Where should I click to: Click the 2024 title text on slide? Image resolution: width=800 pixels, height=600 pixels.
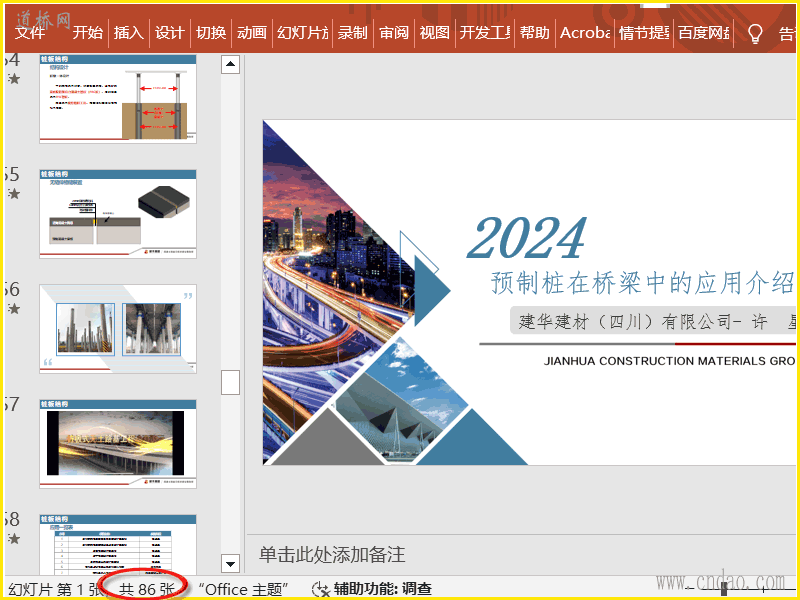[x=527, y=238]
